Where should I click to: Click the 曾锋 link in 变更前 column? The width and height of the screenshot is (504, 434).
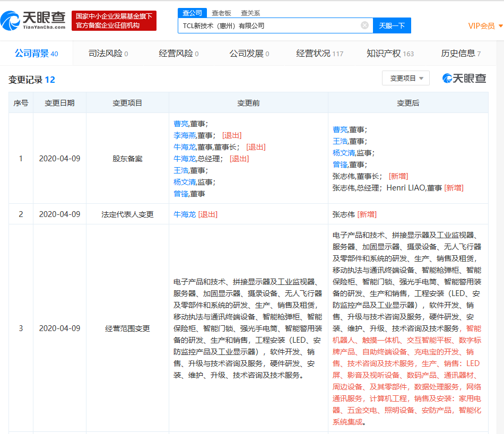[181, 194]
